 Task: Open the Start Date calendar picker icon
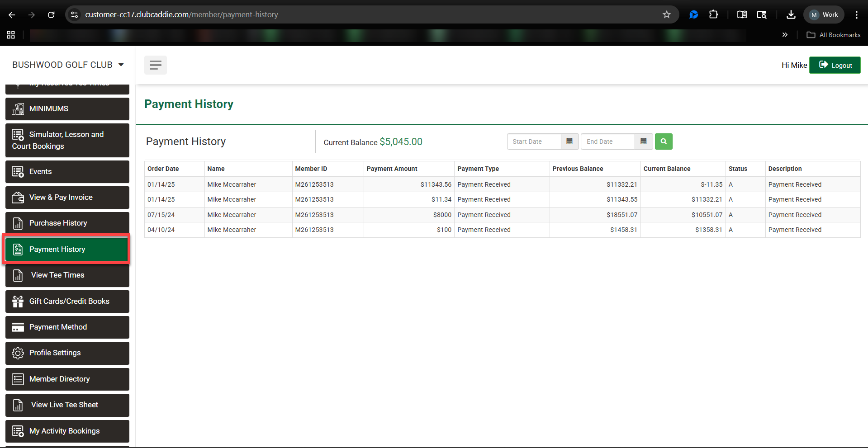point(569,141)
